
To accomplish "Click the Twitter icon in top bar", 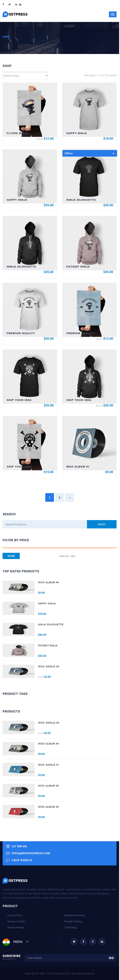I will coord(10,4).
